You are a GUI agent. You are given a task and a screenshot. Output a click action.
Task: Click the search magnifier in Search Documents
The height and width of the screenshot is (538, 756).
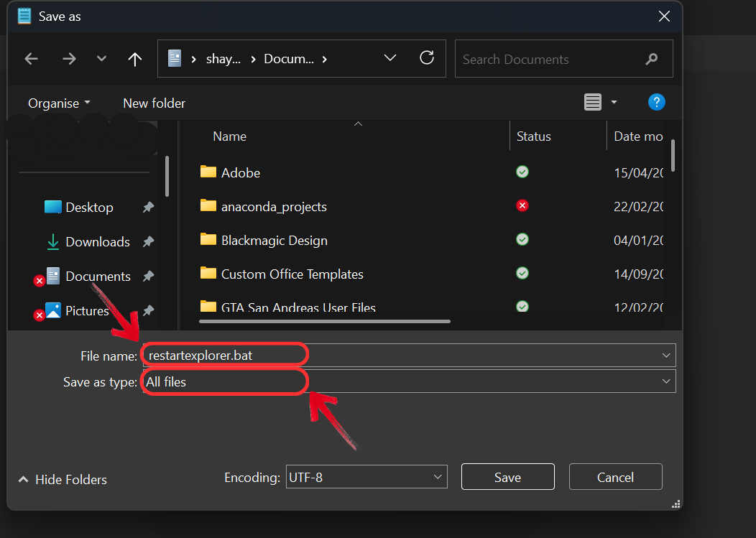(x=650, y=58)
